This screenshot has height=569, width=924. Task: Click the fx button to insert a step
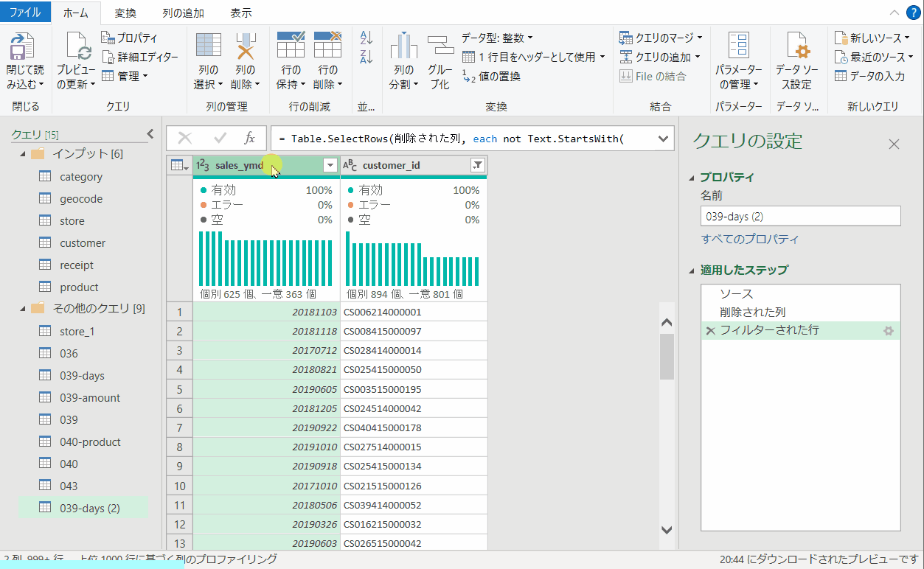pyautogui.click(x=251, y=138)
